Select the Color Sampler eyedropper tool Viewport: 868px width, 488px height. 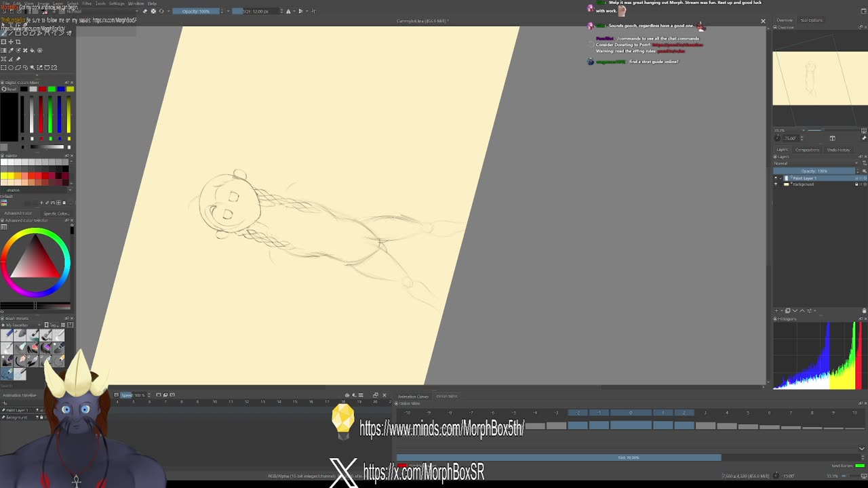pyautogui.click(x=11, y=50)
